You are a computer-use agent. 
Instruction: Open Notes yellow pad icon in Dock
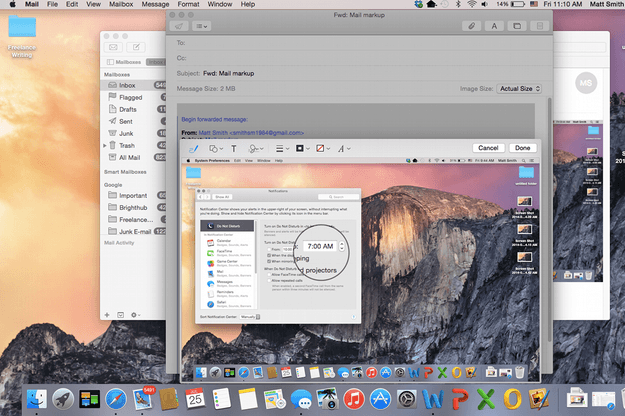pyautogui.click(x=248, y=399)
